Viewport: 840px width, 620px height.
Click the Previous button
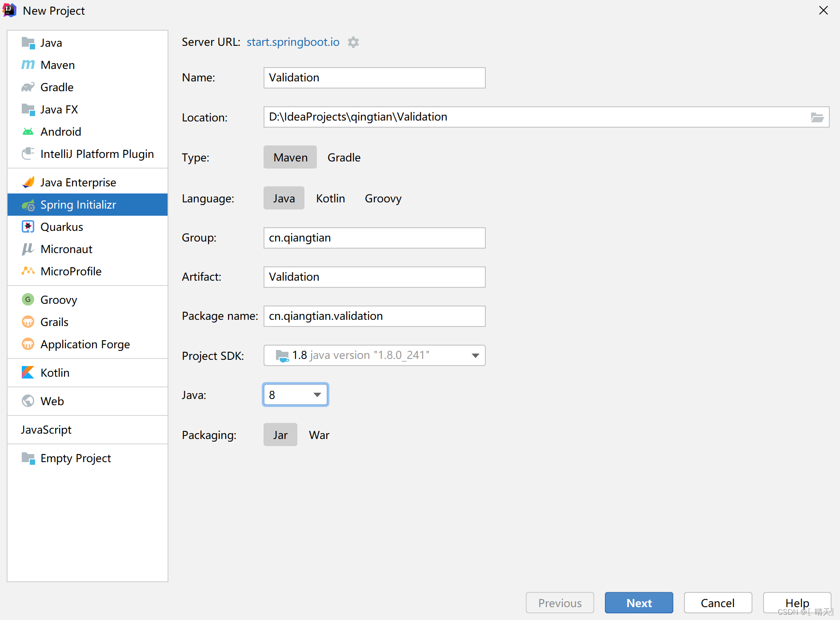coord(560,603)
